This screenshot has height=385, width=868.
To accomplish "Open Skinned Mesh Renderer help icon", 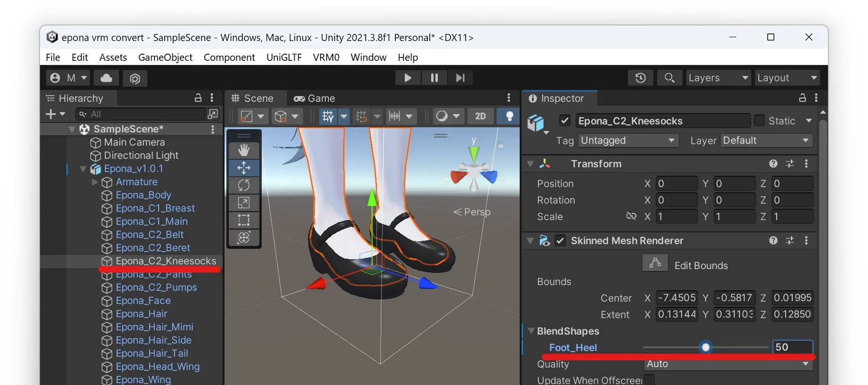I will (773, 240).
